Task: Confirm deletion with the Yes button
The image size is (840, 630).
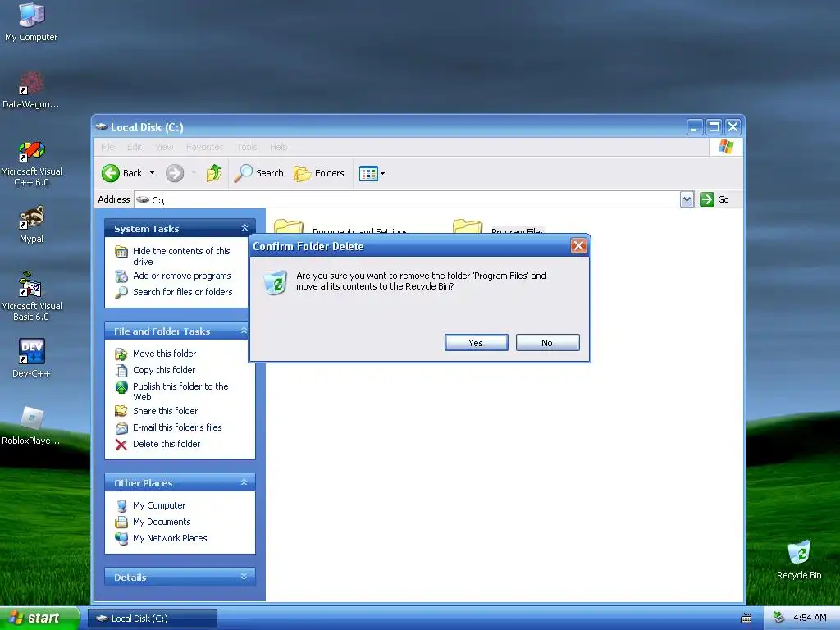Action: point(477,343)
